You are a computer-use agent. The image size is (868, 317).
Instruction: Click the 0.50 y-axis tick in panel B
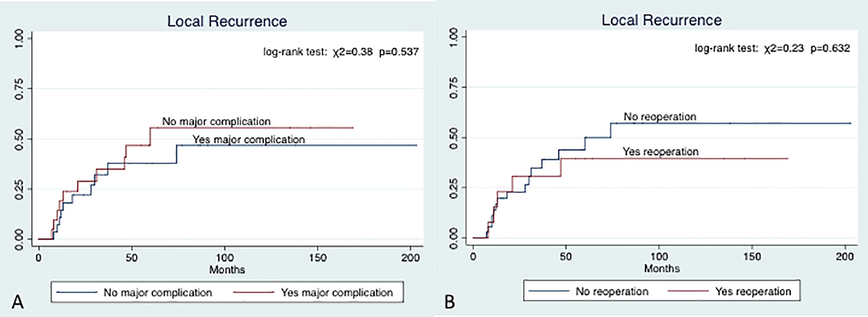[x=454, y=138]
